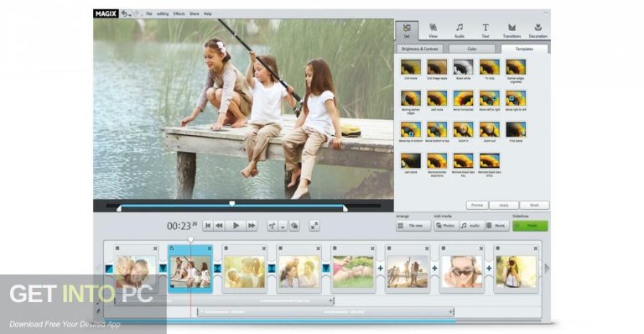
Task: Click the Preview button under templates
Action: click(x=477, y=205)
